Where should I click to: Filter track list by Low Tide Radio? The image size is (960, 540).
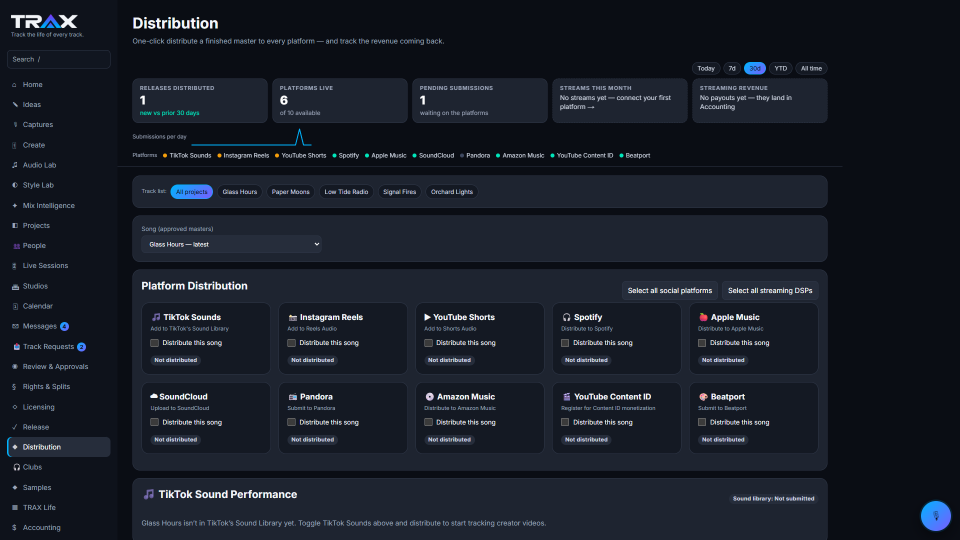pyautogui.click(x=346, y=192)
